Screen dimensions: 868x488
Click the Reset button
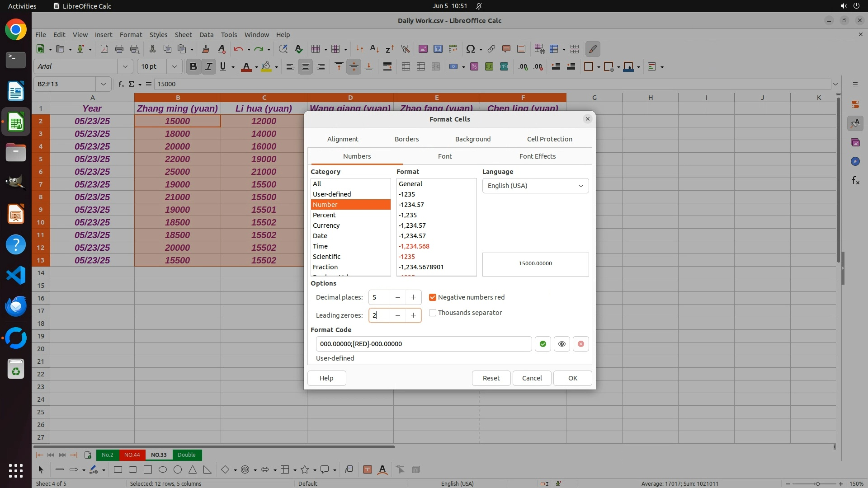pyautogui.click(x=491, y=378)
